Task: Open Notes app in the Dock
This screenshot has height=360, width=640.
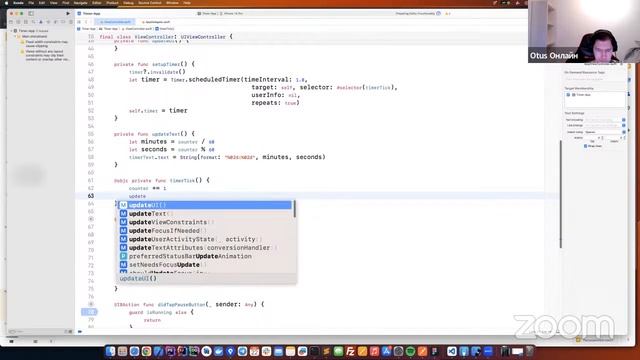Action: 290,351
